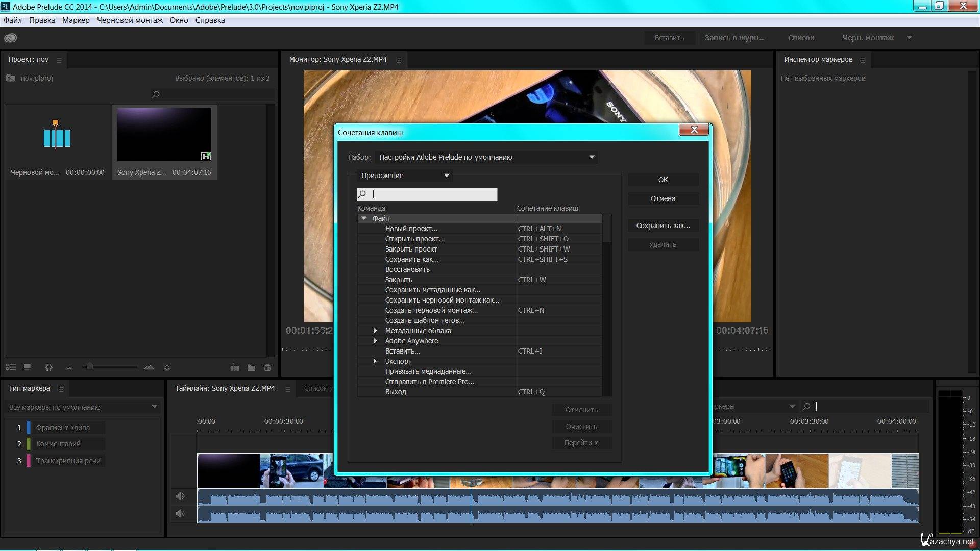Open the Правка menu
The width and height of the screenshot is (980, 551).
click(x=42, y=20)
